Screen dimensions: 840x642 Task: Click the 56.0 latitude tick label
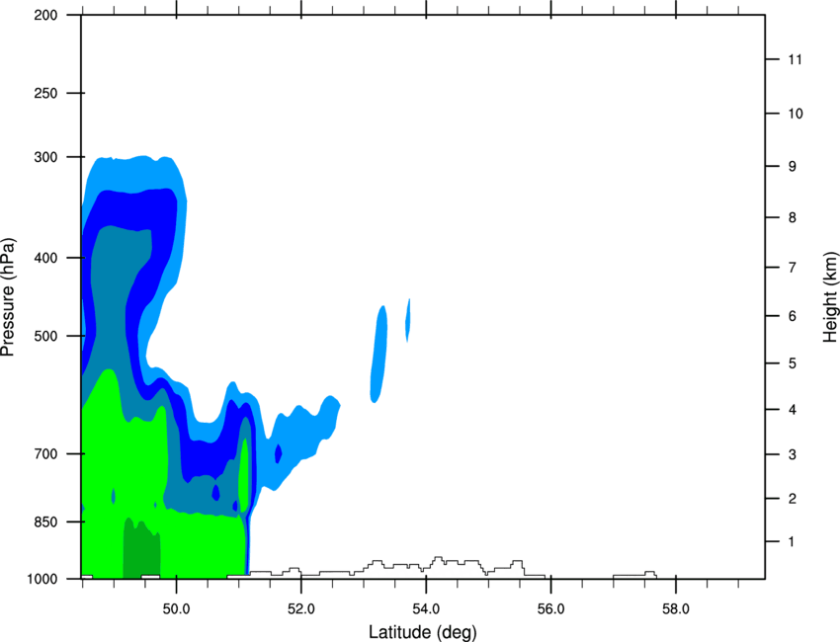(550, 609)
